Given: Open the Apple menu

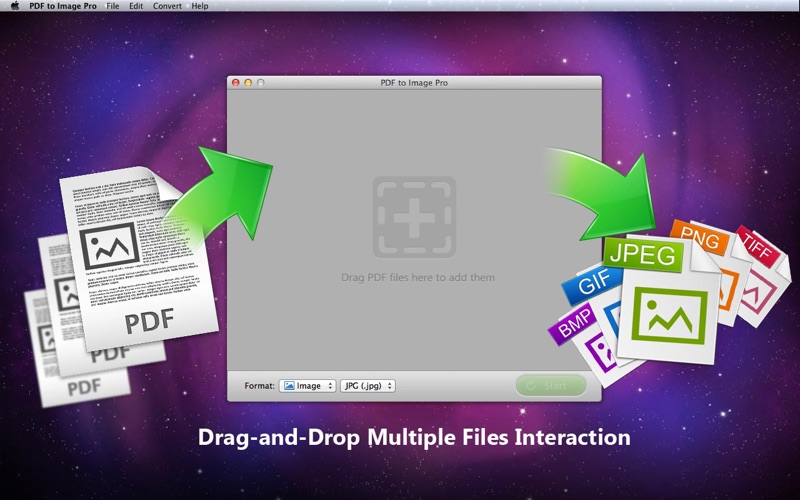Looking at the screenshot, I should (x=15, y=6).
